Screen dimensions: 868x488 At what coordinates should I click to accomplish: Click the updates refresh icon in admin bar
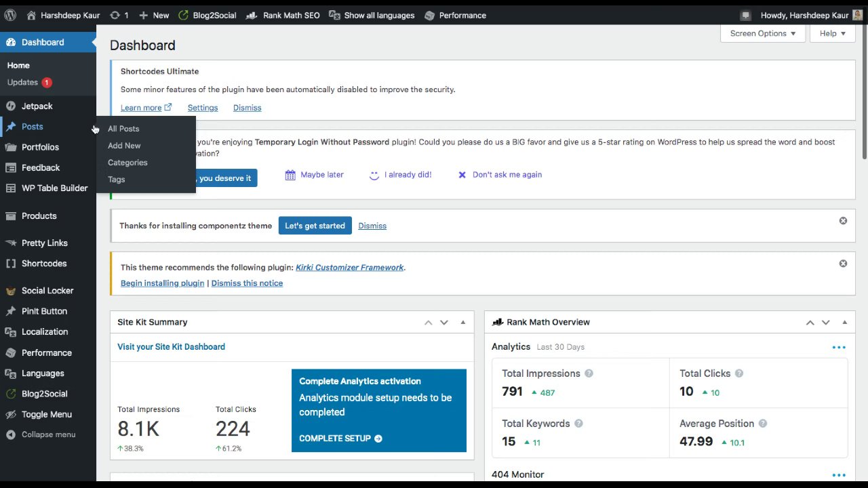[115, 15]
